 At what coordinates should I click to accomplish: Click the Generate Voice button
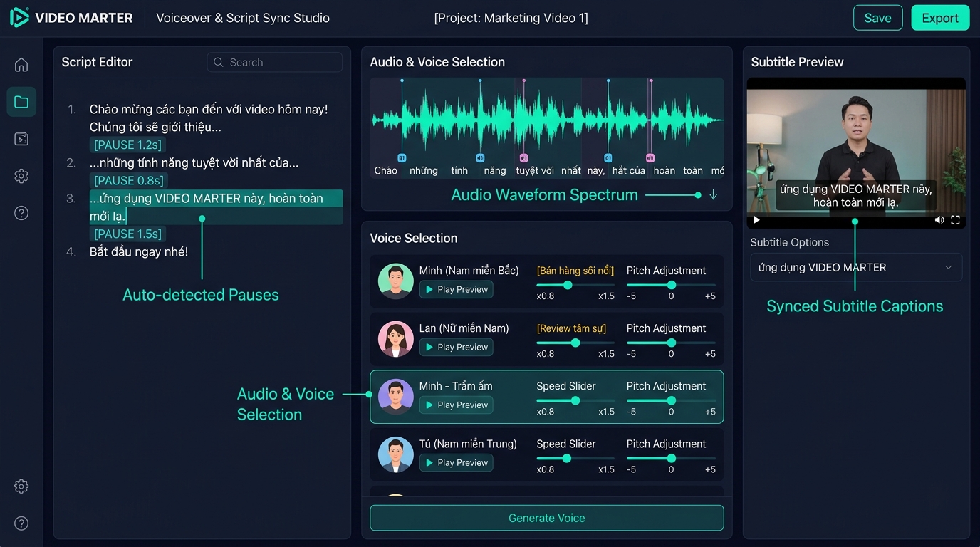[547, 518]
